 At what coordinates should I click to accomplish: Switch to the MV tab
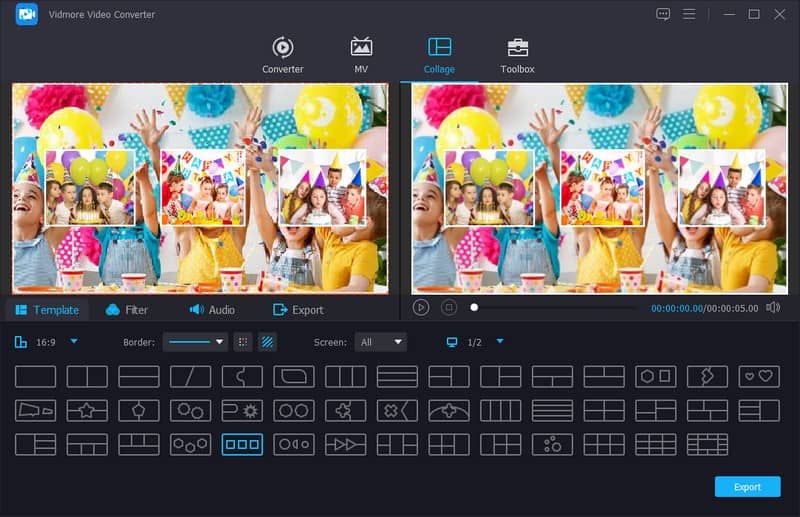[361, 55]
